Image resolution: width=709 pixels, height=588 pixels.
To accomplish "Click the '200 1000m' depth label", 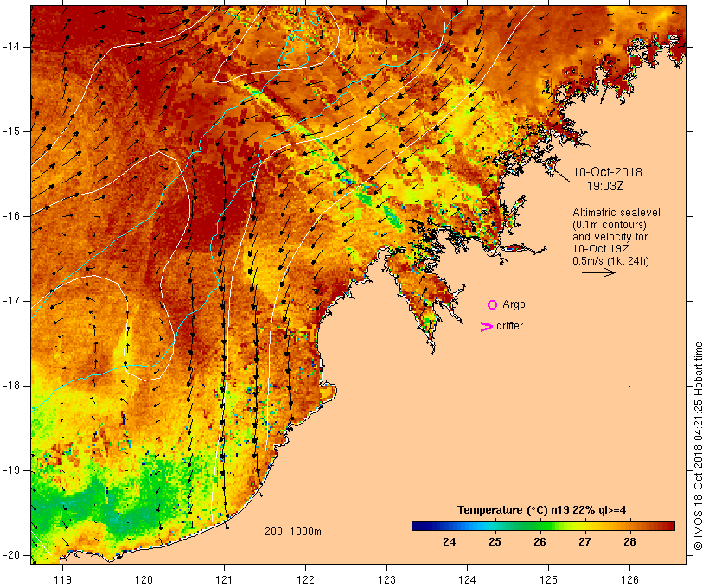I will click(x=293, y=532).
